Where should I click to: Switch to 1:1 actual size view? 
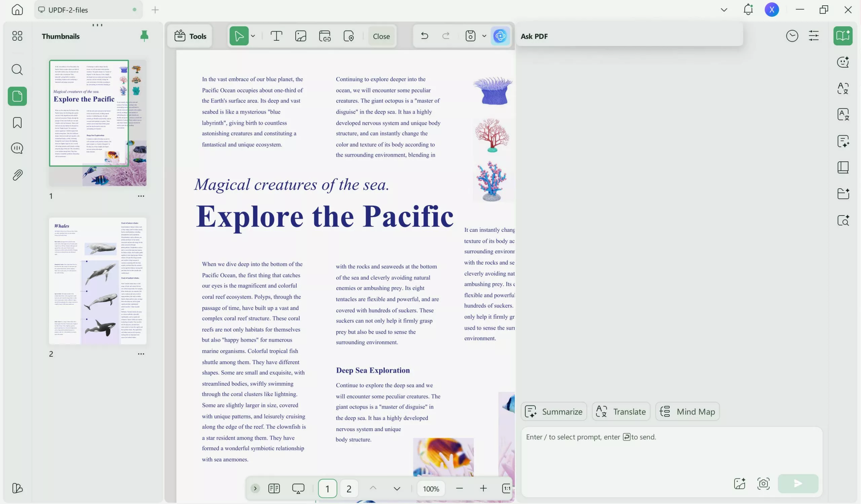click(x=507, y=488)
